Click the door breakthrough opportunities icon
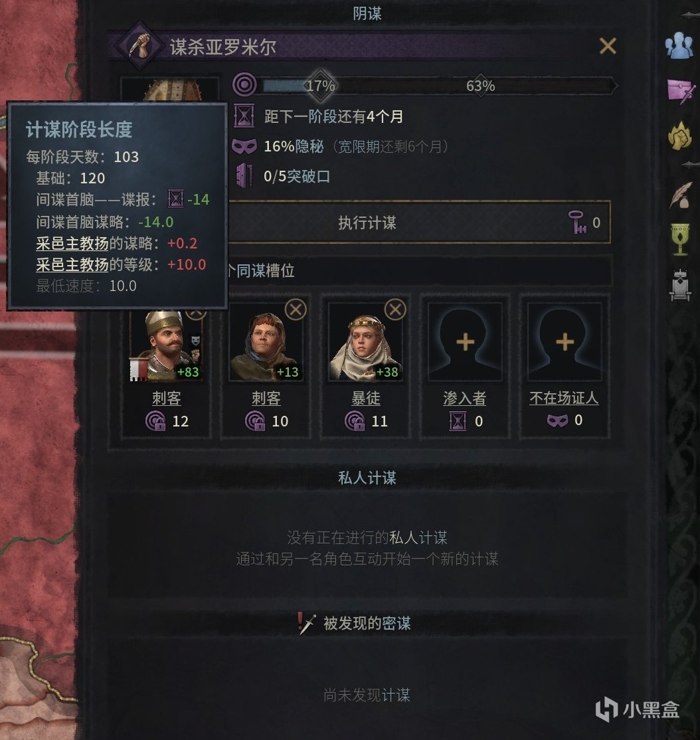 (x=244, y=176)
